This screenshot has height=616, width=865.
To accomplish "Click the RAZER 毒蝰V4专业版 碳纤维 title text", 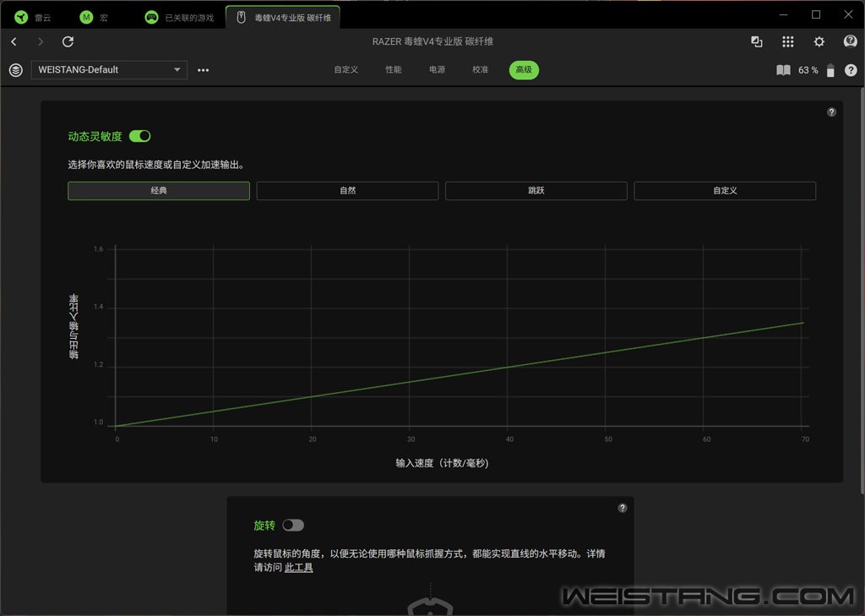I will coord(432,41).
